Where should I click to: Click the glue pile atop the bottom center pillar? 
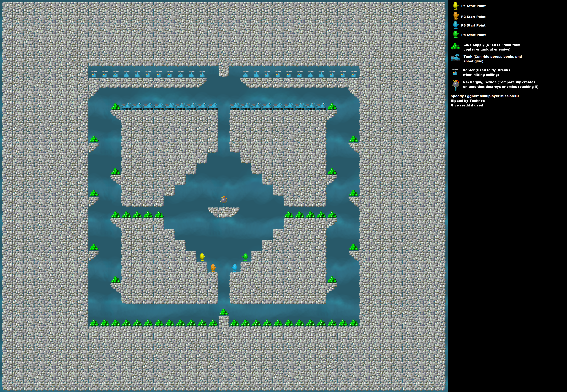[x=224, y=312]
